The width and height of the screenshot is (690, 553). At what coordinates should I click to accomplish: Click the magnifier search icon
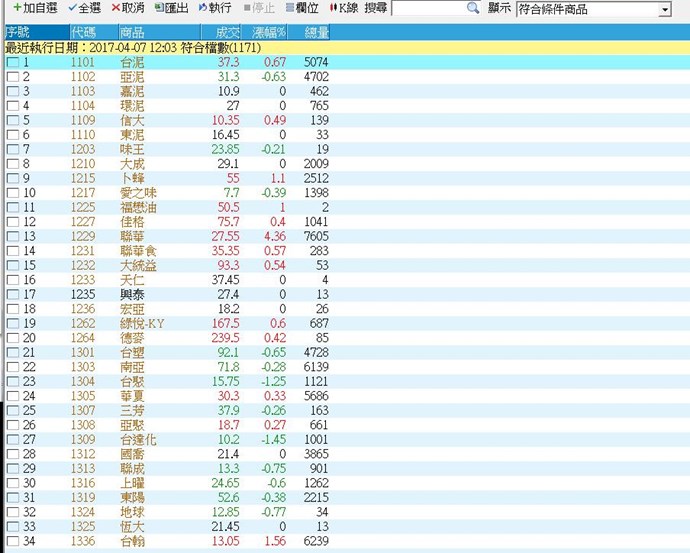(473, 8)
